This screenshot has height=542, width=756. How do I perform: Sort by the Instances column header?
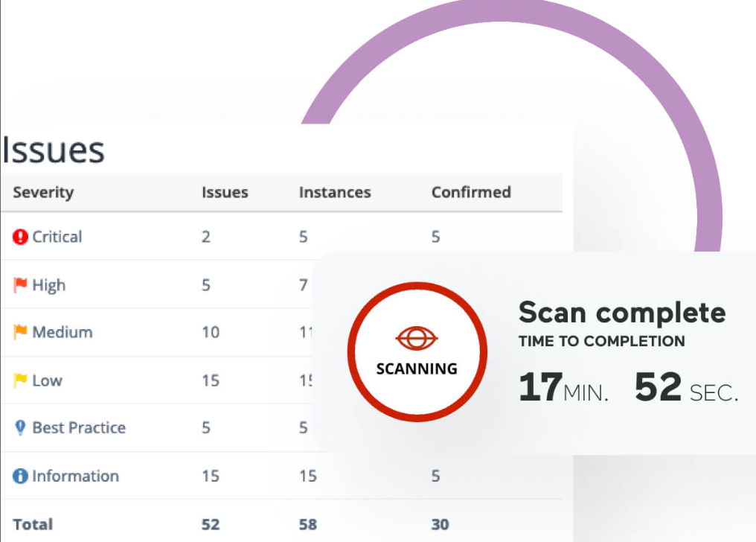click(x=335, y=192)
